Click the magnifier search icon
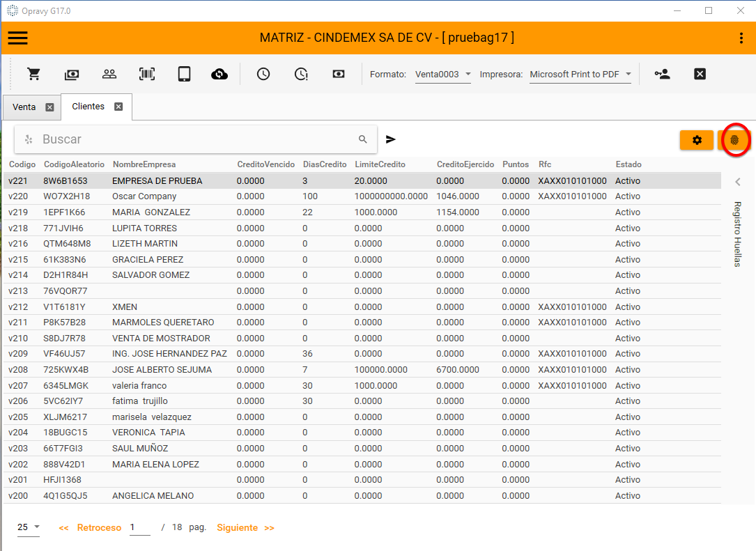This screenshot has width=756, height=551. point(363,139)
